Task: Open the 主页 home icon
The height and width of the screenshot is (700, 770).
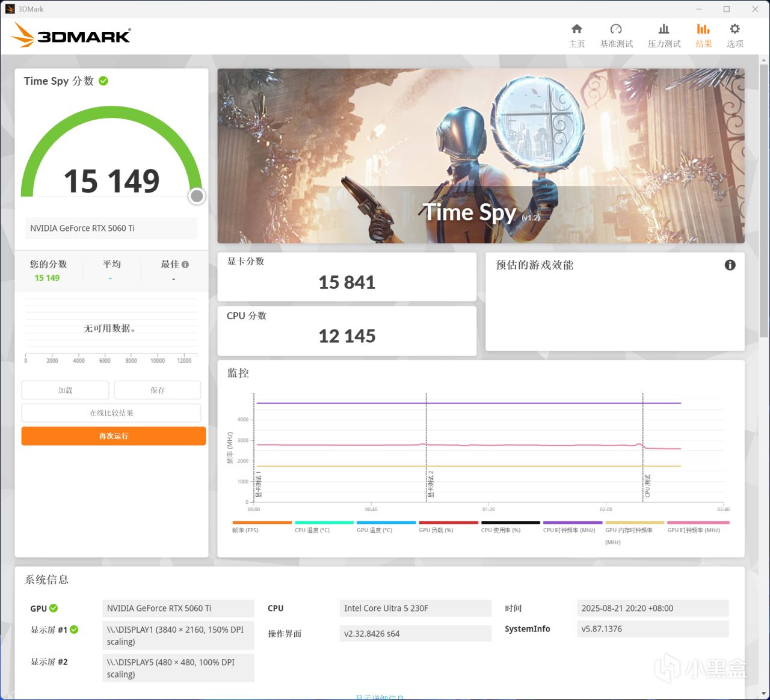Action: [x=576, y=29]
